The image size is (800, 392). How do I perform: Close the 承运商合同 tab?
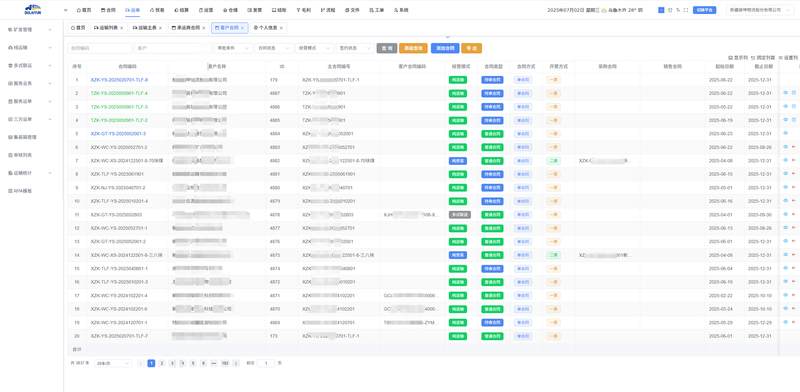204,28
